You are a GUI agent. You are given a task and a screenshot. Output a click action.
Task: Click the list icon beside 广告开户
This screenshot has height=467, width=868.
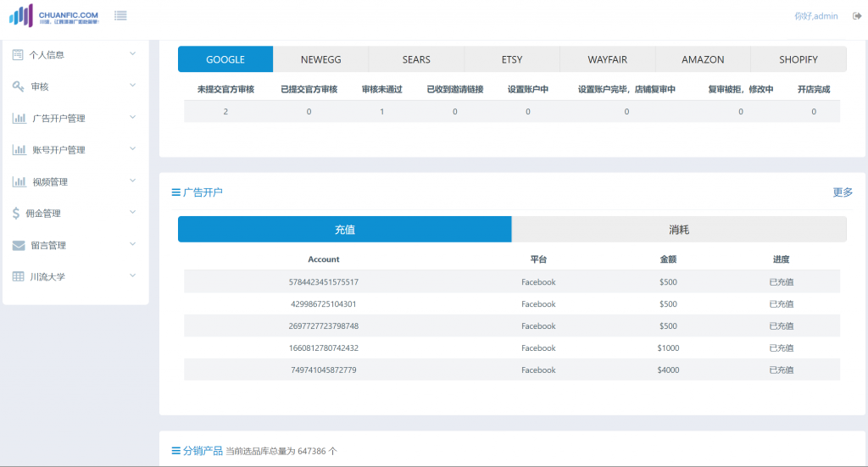[x=176, y=192]
